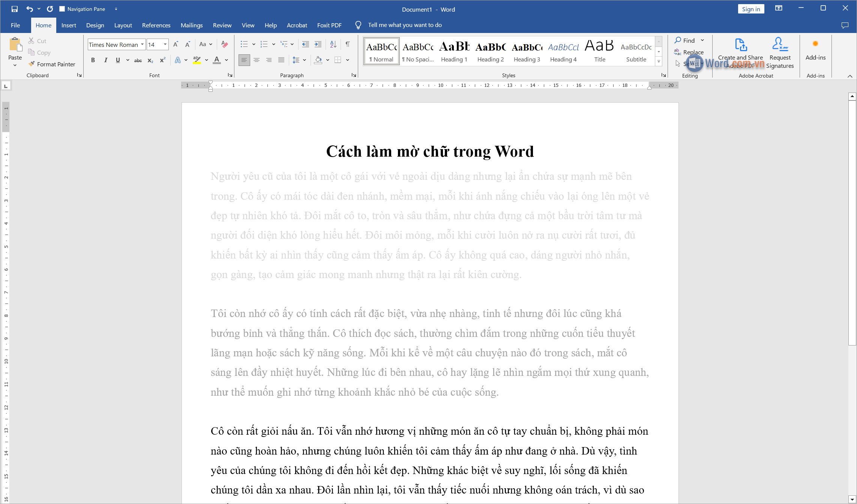This screenshot has height=504, width=857.
Task: Apply strikethrough to text
Action: point(138,60)
